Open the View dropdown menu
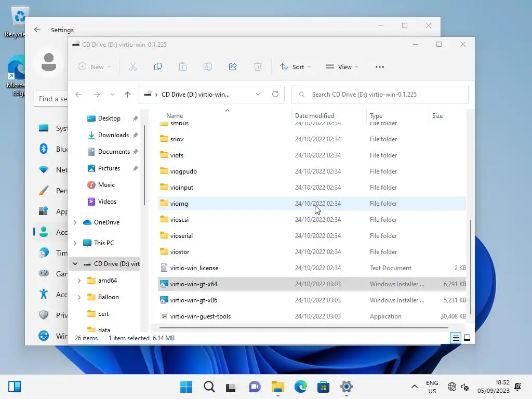 [342, 67]
